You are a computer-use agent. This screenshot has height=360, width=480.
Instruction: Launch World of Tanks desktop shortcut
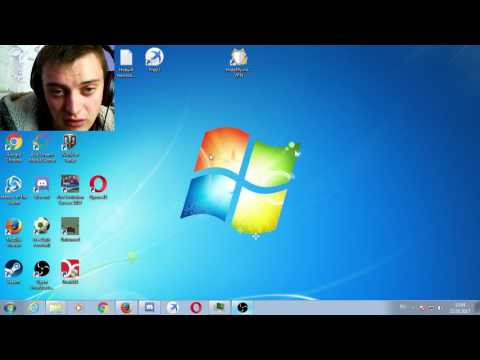[70, 147]
